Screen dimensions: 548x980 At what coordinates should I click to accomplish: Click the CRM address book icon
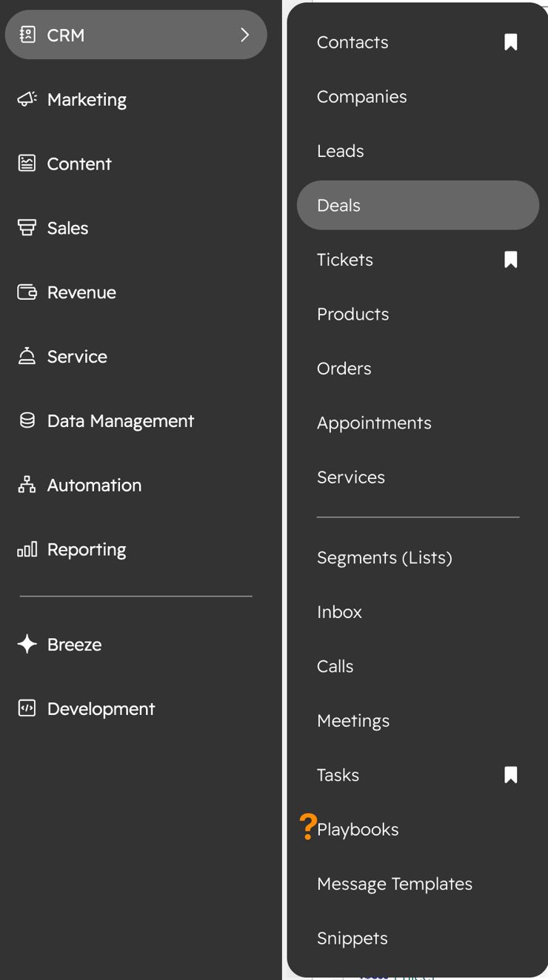[27, 35]
